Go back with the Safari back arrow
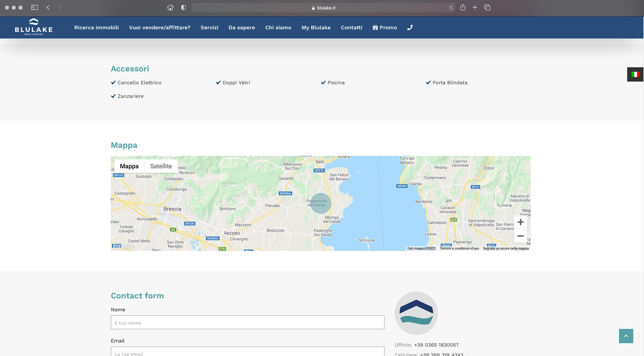This screenshot has width=644, height=356. [x=48, y=7]
